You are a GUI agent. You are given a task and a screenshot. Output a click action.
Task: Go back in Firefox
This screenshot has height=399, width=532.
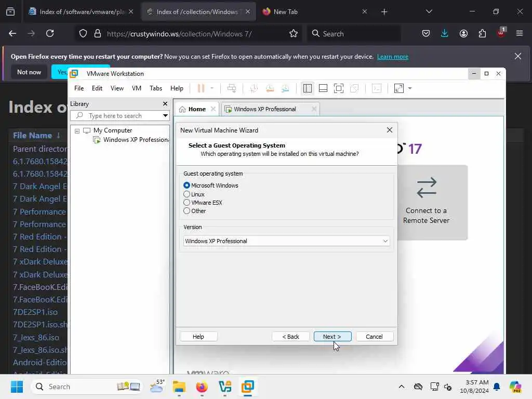tap(12, 34)
